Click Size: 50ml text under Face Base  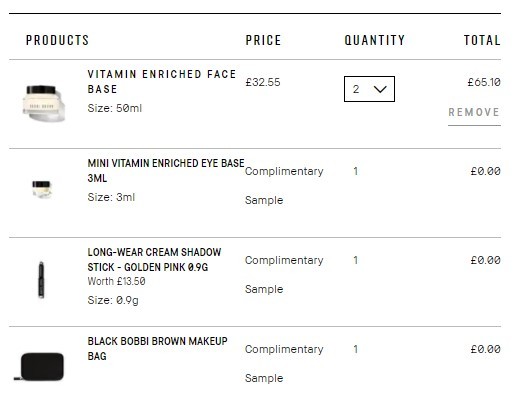115,108
